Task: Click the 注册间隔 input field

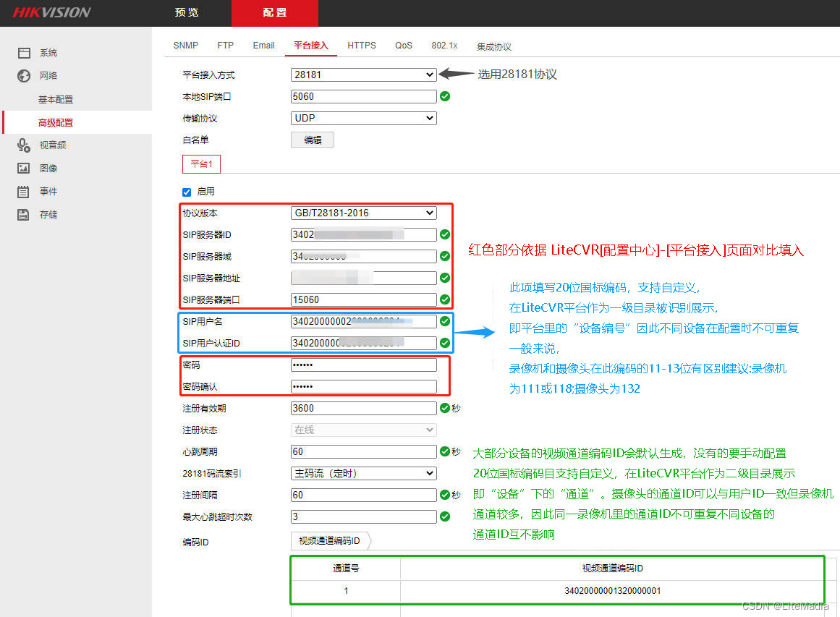Action: [364, 495]
